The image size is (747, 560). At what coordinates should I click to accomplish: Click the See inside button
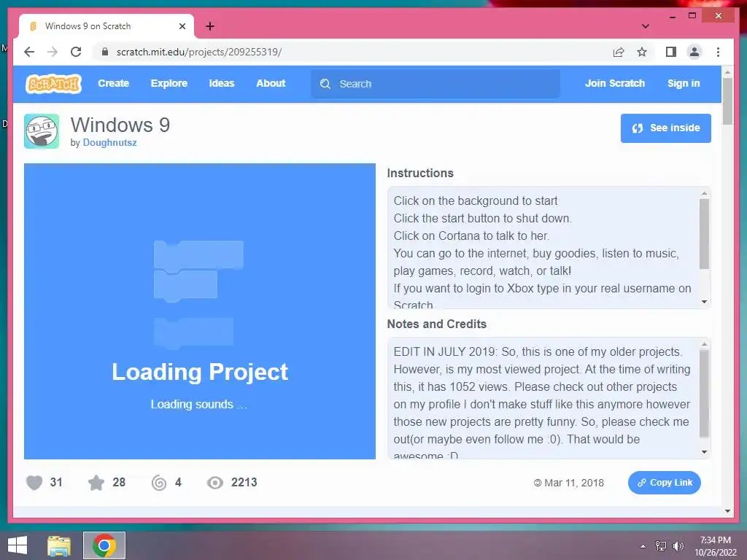pos(665,128)
